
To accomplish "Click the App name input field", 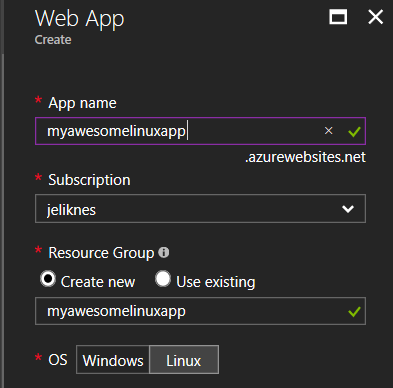I will (200, 131).
